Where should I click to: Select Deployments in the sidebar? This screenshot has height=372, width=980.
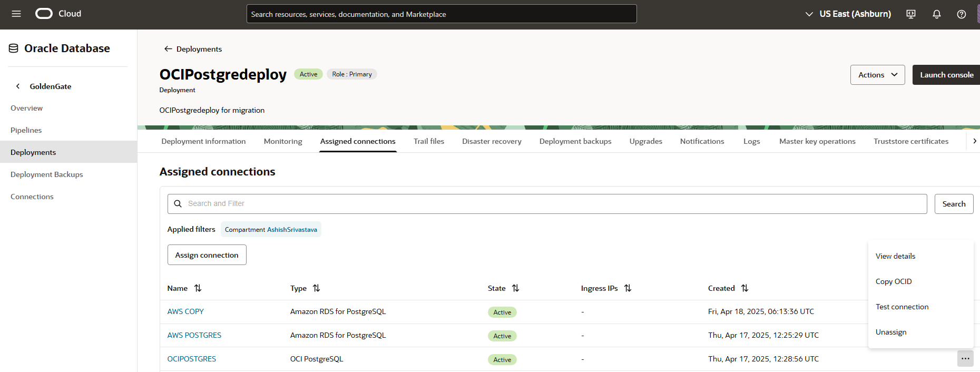point(68,152)
